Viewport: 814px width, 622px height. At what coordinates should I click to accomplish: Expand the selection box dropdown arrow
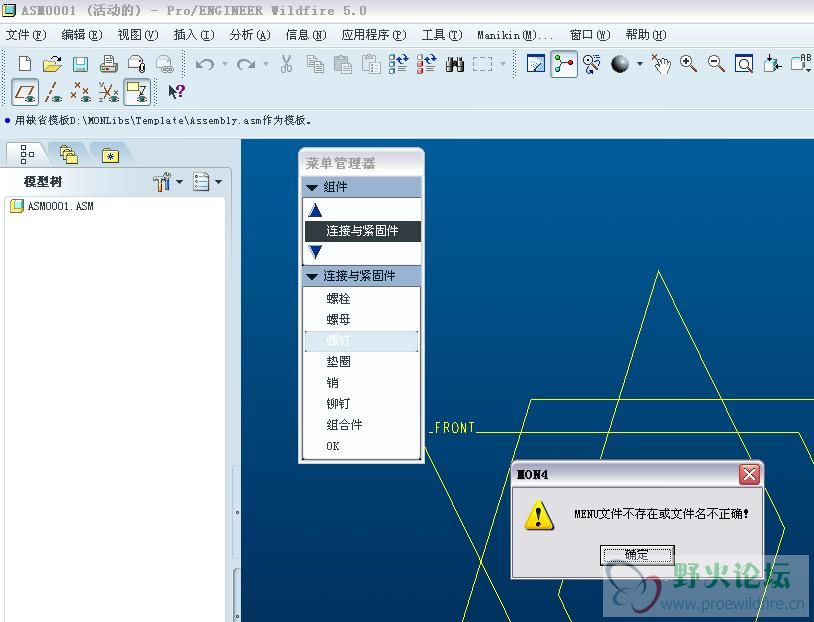coord(503,64)
